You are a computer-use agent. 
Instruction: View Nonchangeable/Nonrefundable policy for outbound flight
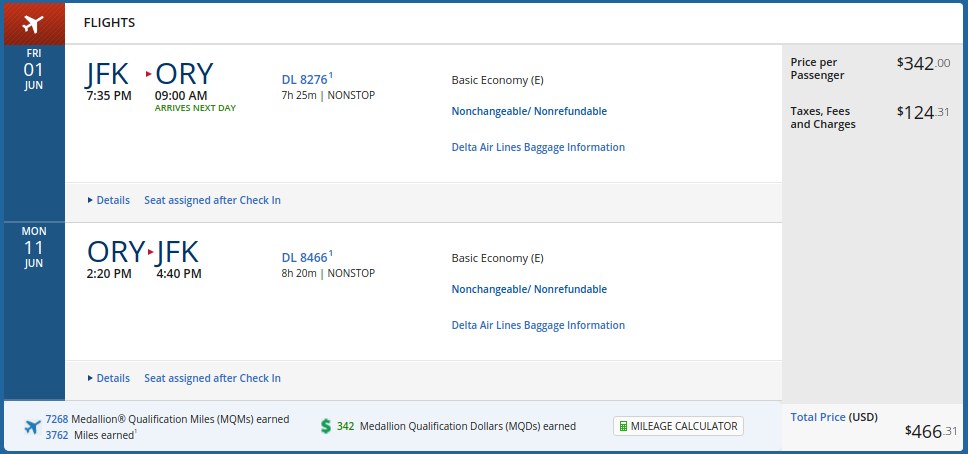point(529,111)
